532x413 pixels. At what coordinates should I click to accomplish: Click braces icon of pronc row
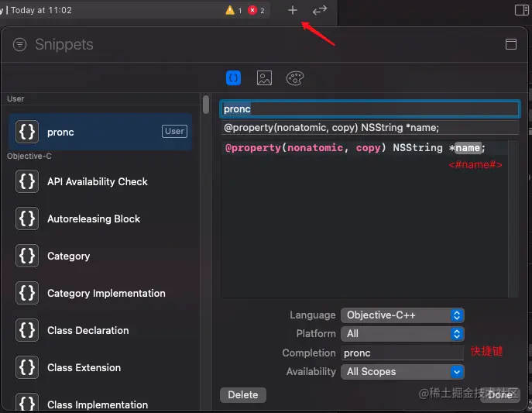pyautogui.click(x=27, y=132)
